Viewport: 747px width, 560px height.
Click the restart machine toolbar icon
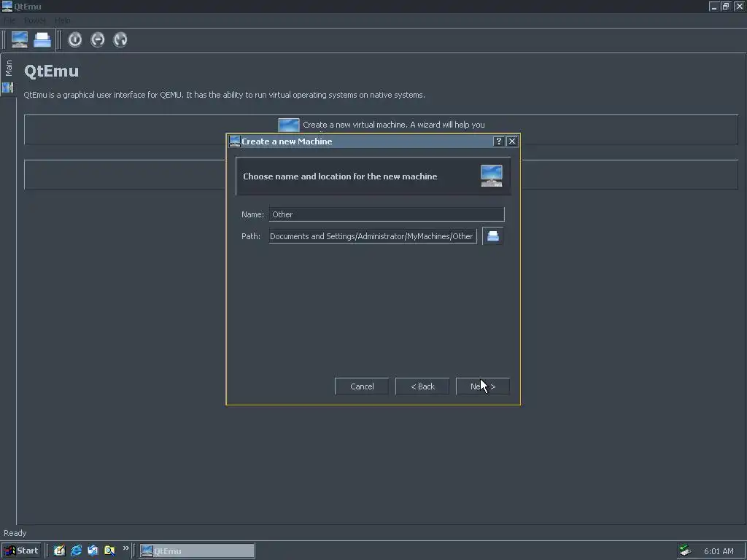click(120, 39)
